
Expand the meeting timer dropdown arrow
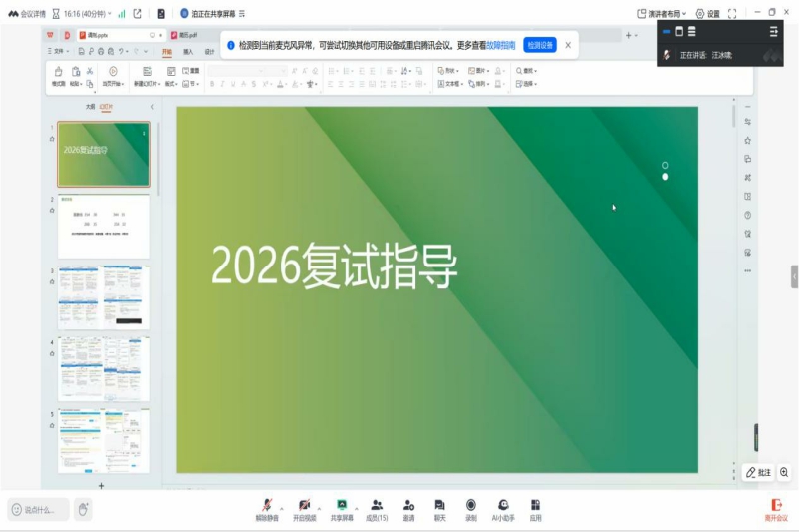coord(109,14)
